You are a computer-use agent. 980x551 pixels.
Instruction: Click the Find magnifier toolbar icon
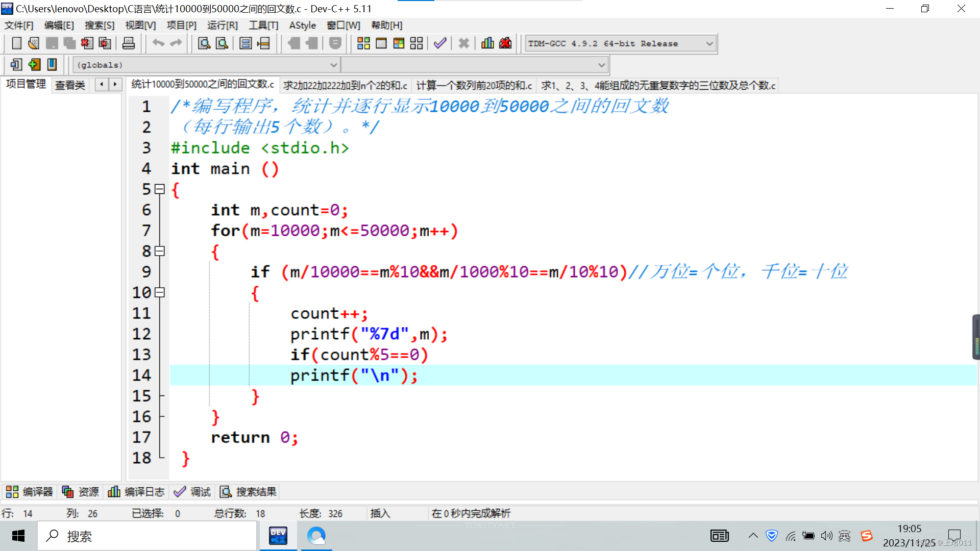coord(204,43)
